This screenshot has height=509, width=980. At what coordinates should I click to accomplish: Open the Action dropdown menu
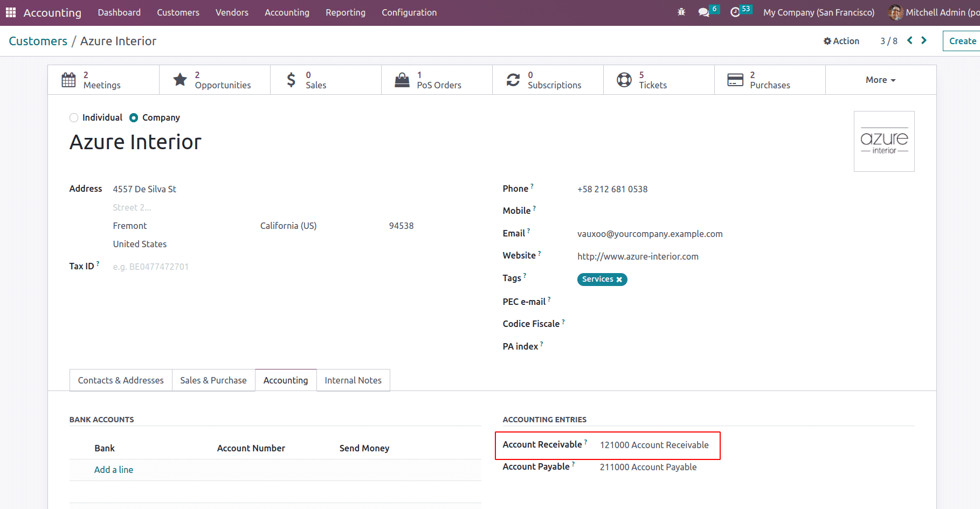click(841, 41)
